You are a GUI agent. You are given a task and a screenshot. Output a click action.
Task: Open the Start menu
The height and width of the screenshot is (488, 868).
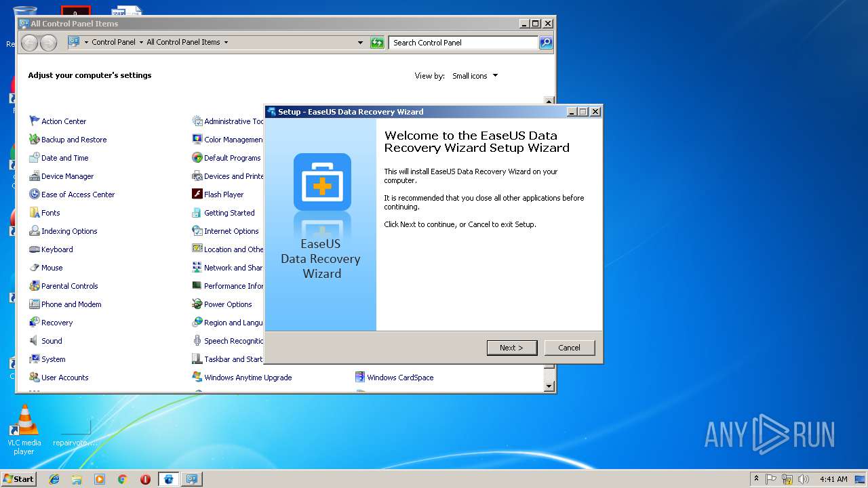coord(18,479)
